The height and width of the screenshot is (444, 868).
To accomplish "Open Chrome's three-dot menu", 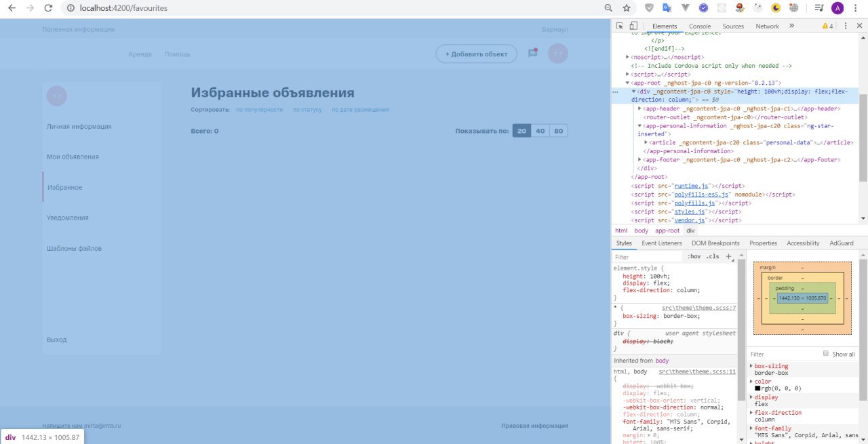I will [856, 8].
